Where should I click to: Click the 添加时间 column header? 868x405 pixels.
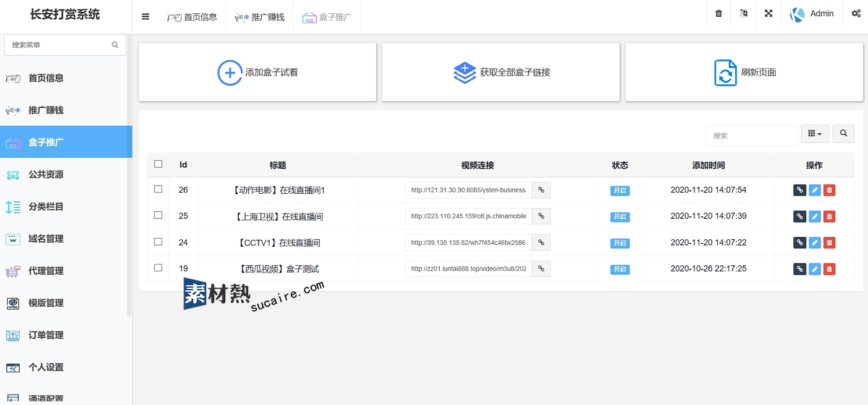708,165
